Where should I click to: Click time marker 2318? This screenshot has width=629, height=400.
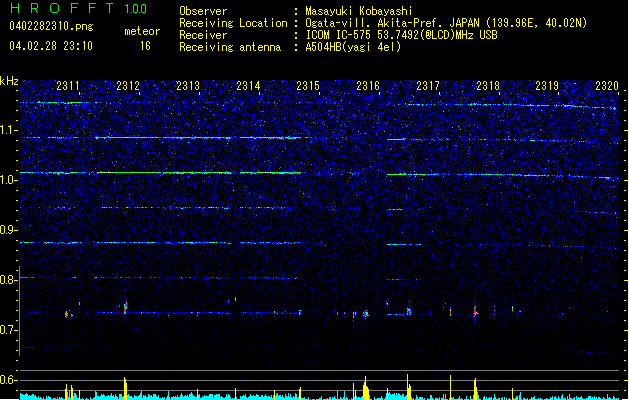point(488,86)
